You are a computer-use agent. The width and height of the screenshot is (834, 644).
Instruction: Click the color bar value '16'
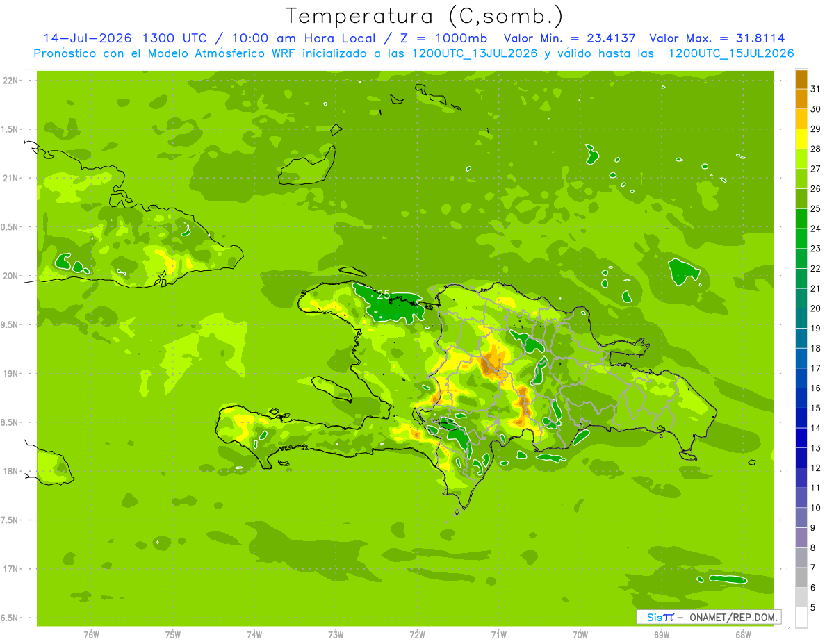(816, 388)
